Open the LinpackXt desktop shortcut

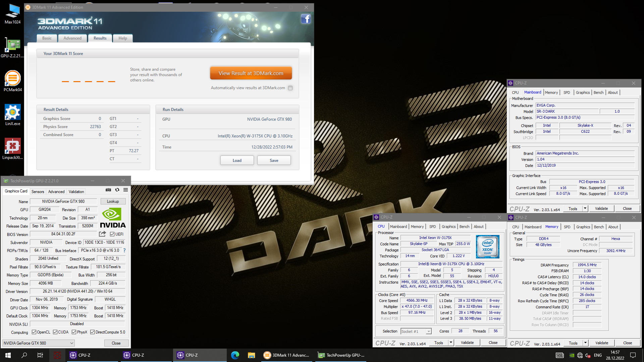tap(12, 149)
